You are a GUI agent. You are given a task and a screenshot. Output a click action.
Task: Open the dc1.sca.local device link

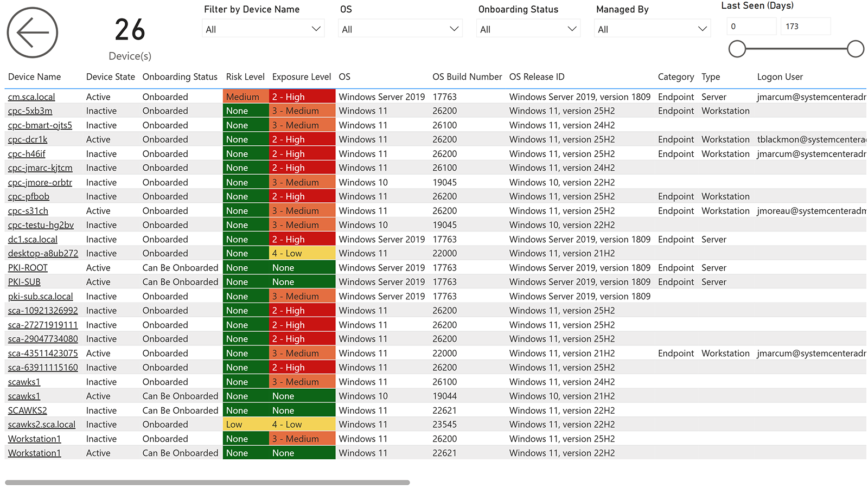pyautogui.click(x=33, y=239)
